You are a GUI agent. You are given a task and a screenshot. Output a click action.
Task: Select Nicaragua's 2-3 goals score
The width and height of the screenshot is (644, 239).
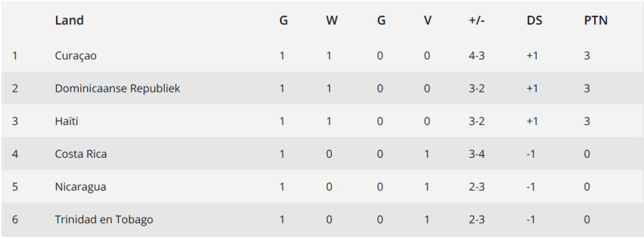click(x=477, y=187)
